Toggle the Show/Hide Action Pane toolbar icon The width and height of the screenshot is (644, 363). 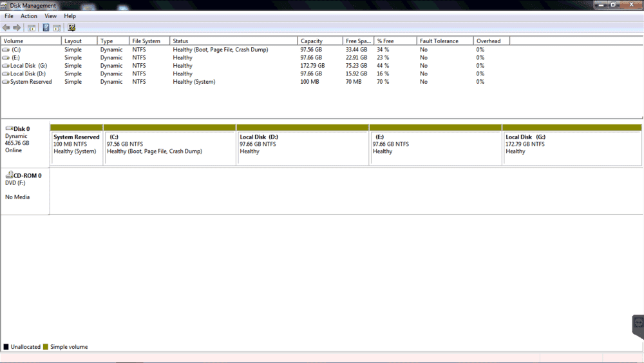pos(57,28)
